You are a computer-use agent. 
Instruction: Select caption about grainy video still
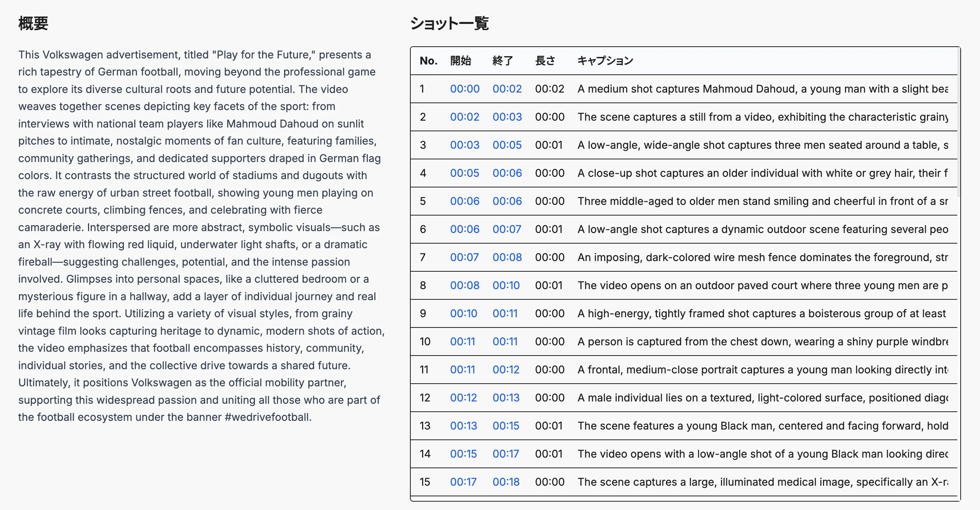point(763,117)
